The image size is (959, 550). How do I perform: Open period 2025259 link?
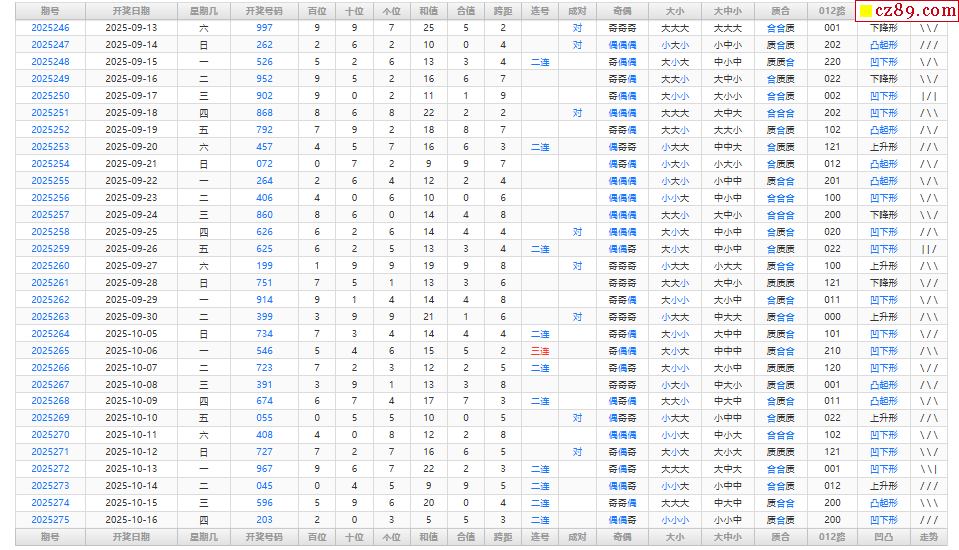point(50,249)
